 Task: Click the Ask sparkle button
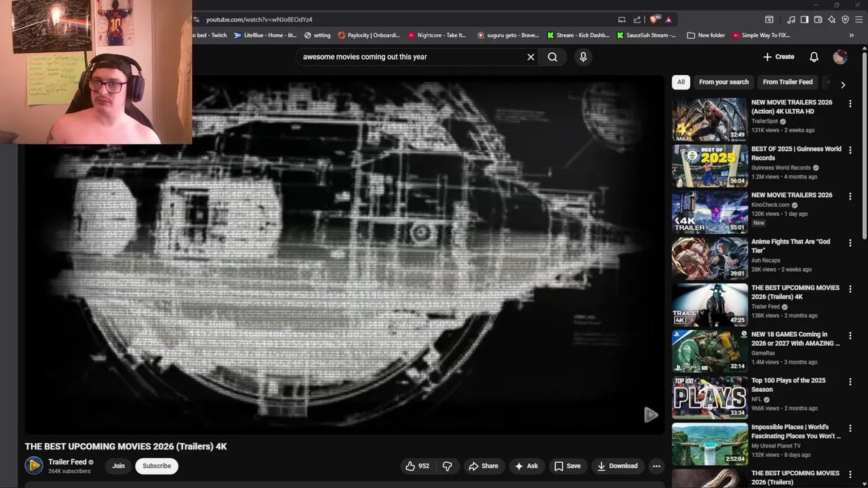526,466
